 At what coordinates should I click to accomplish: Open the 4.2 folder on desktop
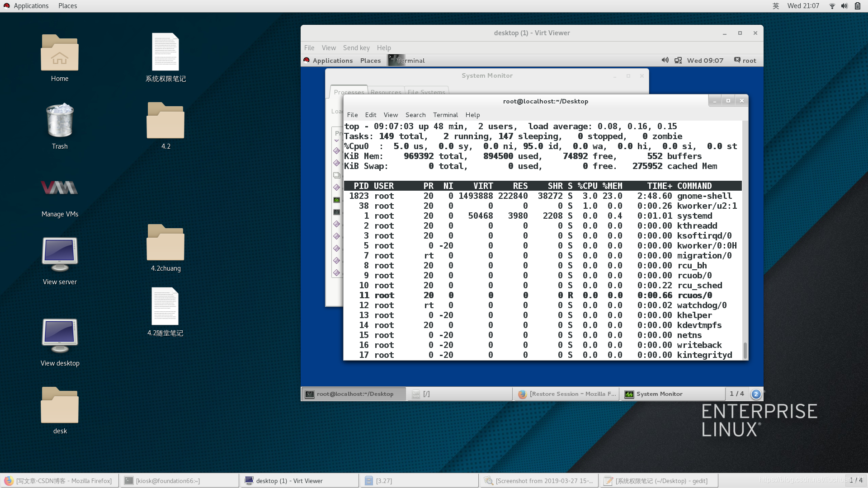point(165,120)
